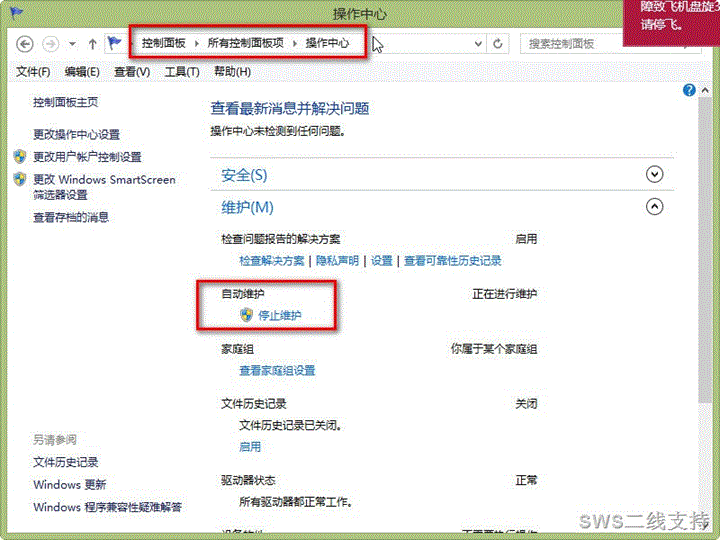Click the blue help question mark icon
This screenshot has height=540, width=720.
(x=689, y=90)
